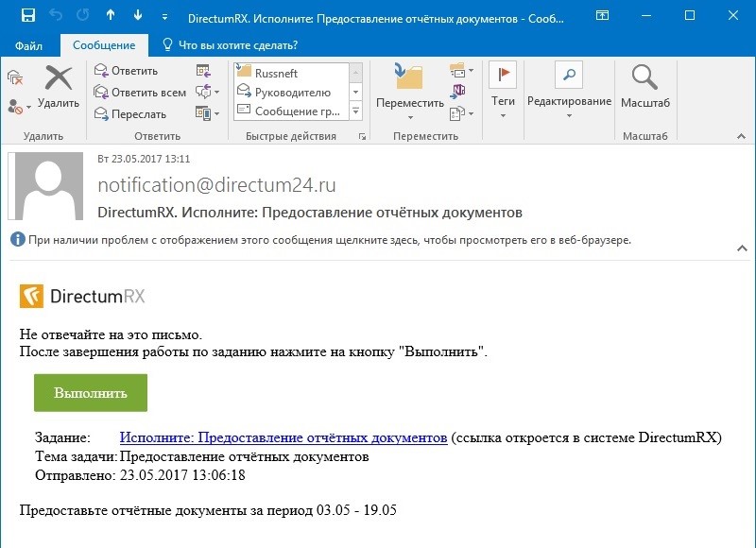This screenshot has height=548, width=756.
Task: Click the sent time '23.05.2017 13:06:18'
Action: [x=182, y=475]
